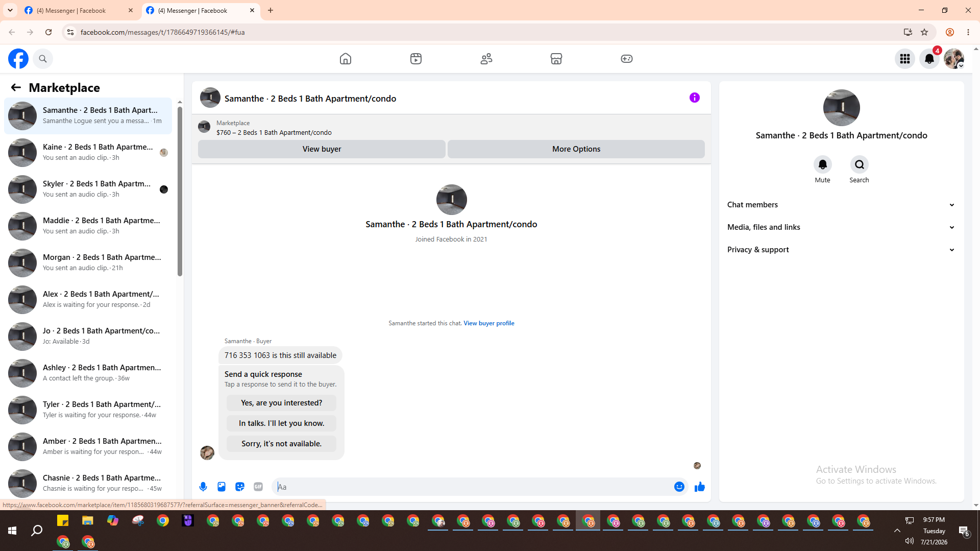Open the Facebook menu grid icon
This screenshot has height=551, width=980.
(905, 59)
